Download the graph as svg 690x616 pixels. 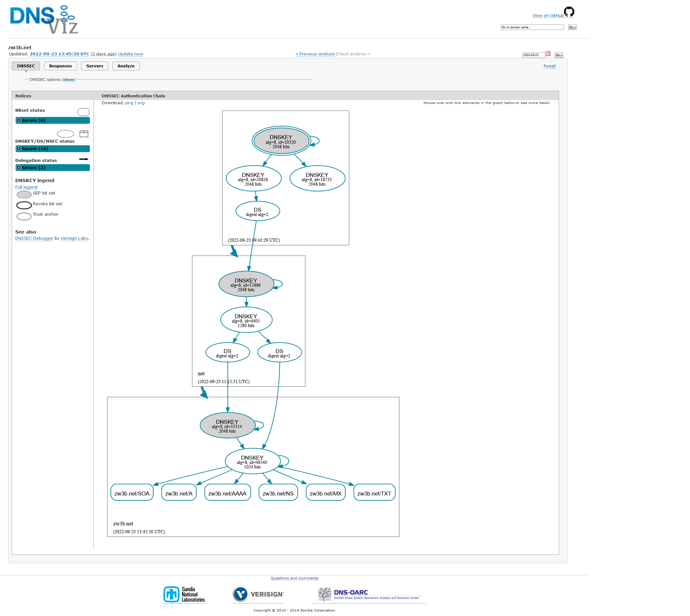(141, 103)
